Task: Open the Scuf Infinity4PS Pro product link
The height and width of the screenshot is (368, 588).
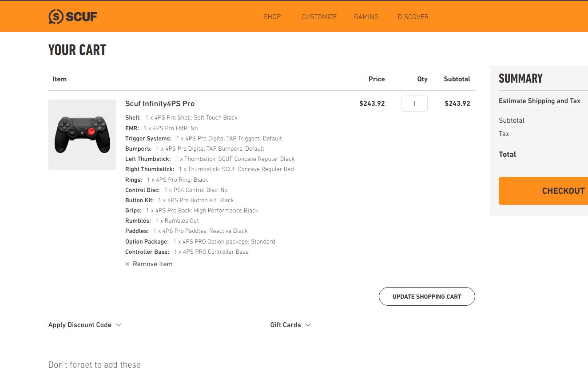Action: 160,104
